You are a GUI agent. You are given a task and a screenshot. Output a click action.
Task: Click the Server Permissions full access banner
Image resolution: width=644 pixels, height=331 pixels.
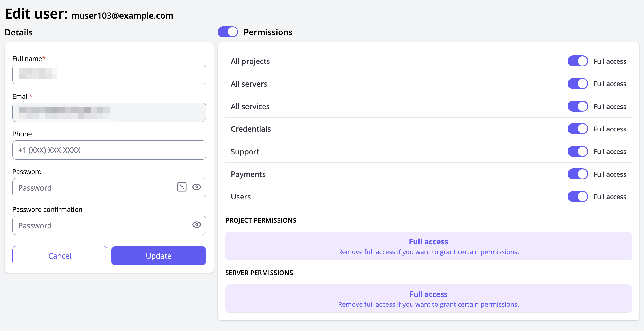428,299
